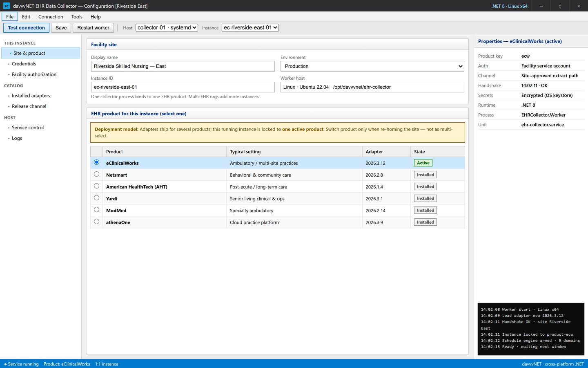Image resolution: width=588 pixels, height=368 pixels.
Task: Open the Help menu
Action: 96,17
